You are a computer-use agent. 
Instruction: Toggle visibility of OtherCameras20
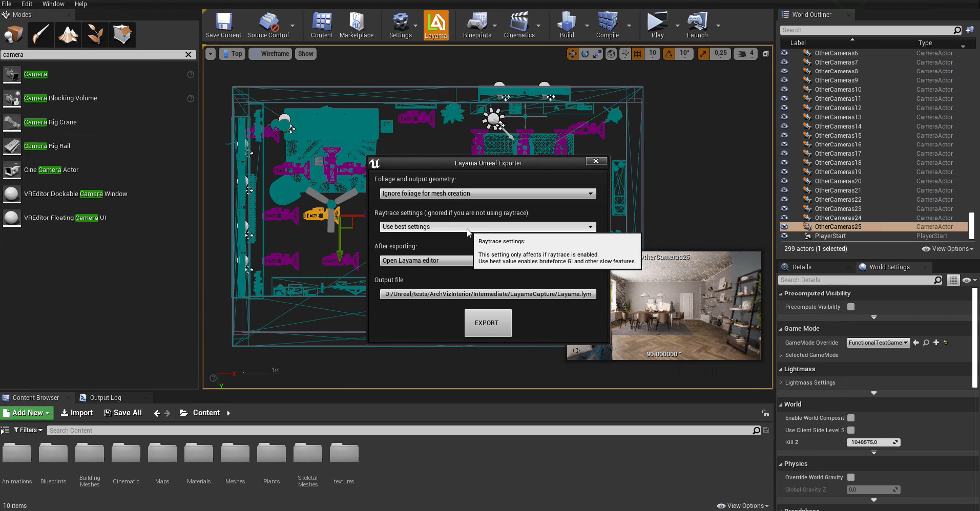coord(784,181)
